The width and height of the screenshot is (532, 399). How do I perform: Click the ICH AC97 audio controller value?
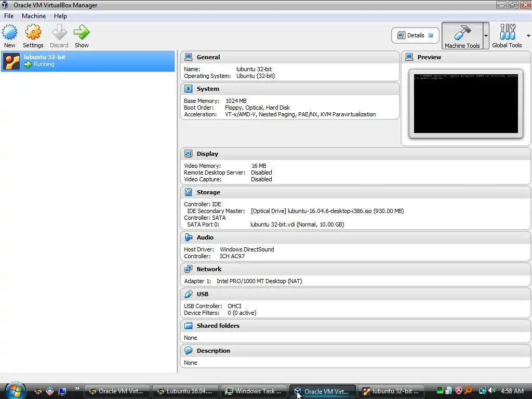[x=232, y=257]
